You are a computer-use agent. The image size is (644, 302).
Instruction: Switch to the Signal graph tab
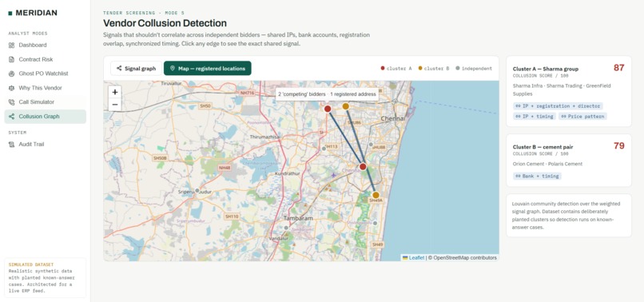[136, 68]
